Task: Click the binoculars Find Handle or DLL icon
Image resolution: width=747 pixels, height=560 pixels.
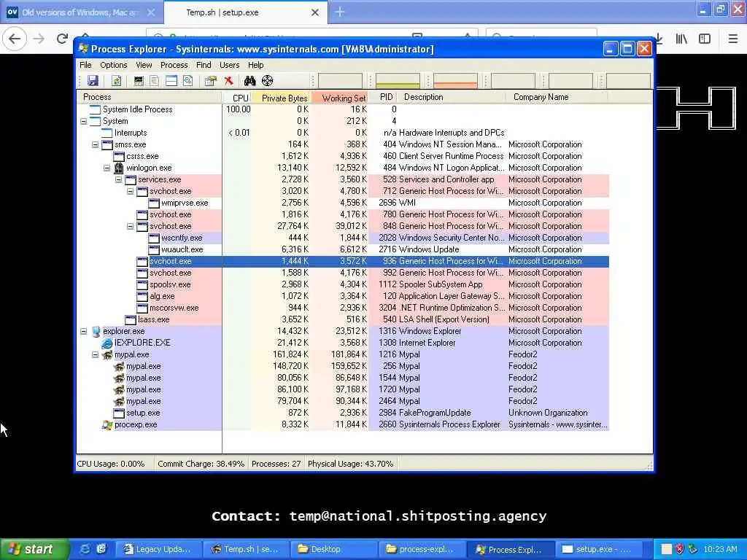Action: [249, 81]
